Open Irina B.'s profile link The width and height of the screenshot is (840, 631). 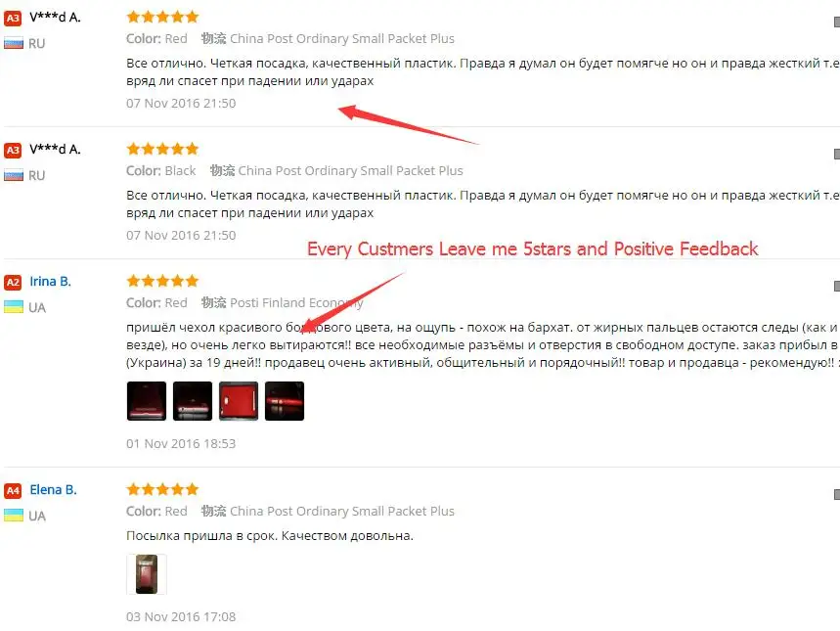tap(50, 282)
